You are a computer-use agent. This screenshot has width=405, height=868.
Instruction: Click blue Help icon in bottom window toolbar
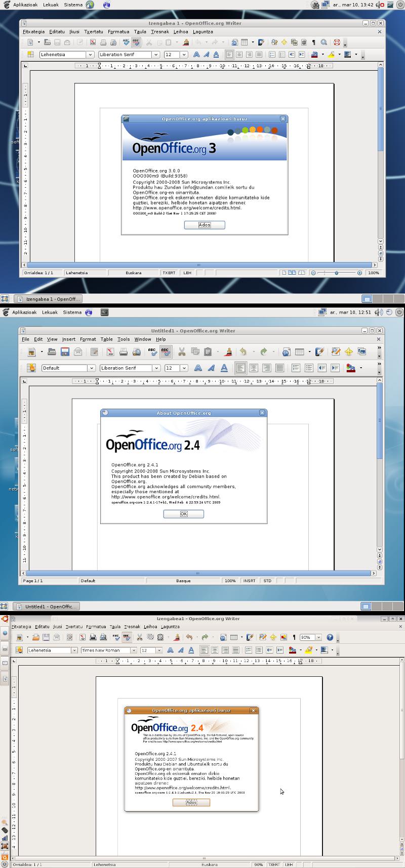pyautogui.click(x=330, y=637)
